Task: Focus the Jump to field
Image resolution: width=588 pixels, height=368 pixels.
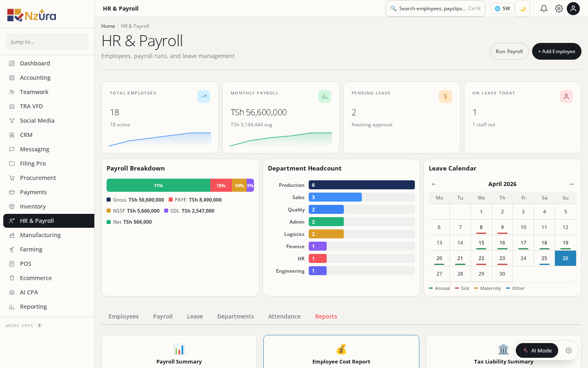Action: point(47,42)
